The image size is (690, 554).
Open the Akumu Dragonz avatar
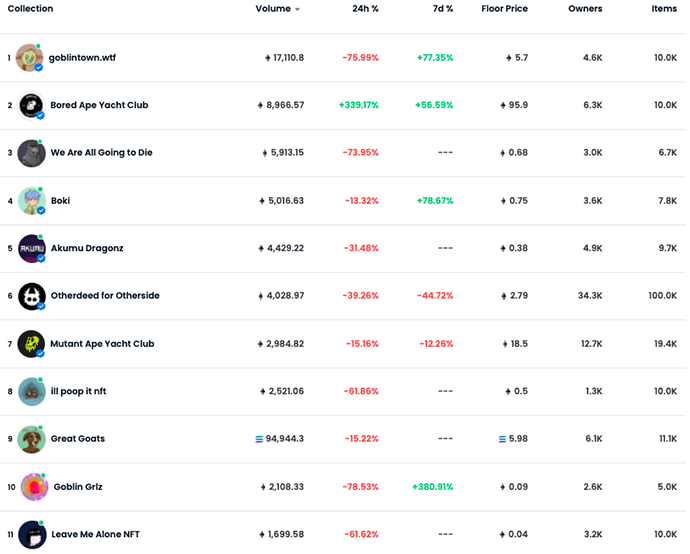(32, 248)
